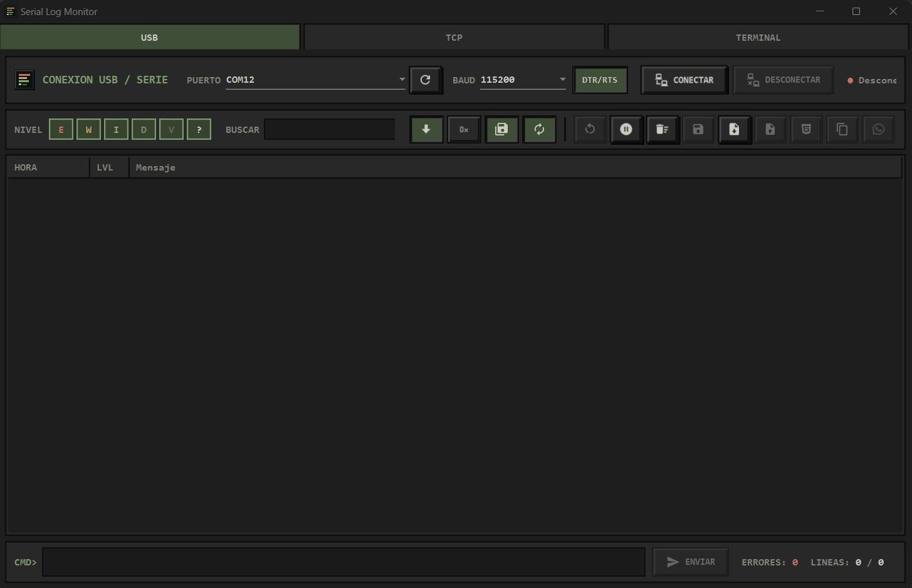The width and height of the screenshot is (912, 588).
Task: Click the white file download icon
Action: [735, 130]
